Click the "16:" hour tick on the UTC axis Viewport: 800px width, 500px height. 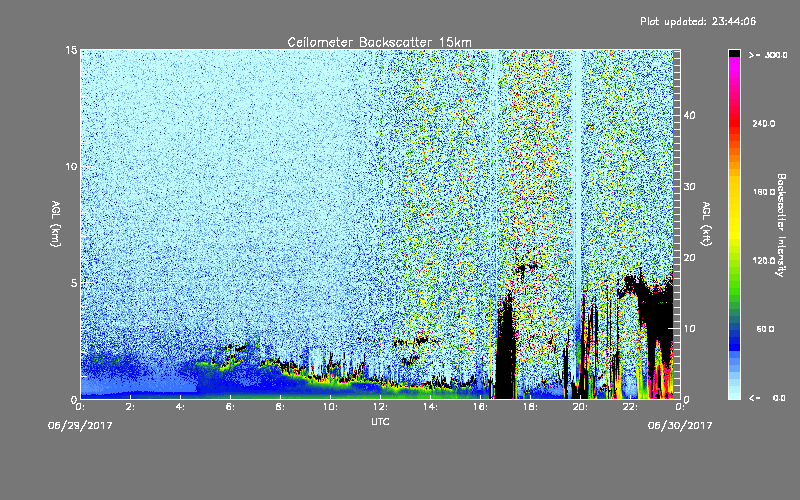tap(481, 407)
